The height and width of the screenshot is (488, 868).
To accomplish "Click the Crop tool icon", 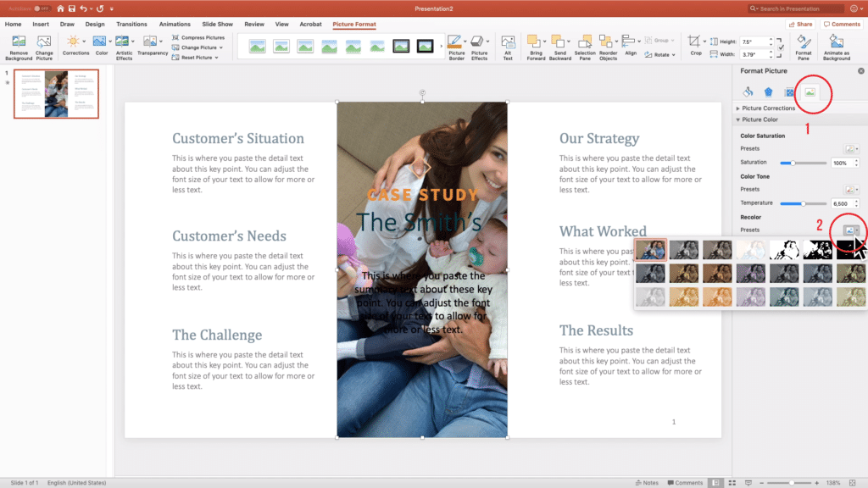I will coord(693,42).
